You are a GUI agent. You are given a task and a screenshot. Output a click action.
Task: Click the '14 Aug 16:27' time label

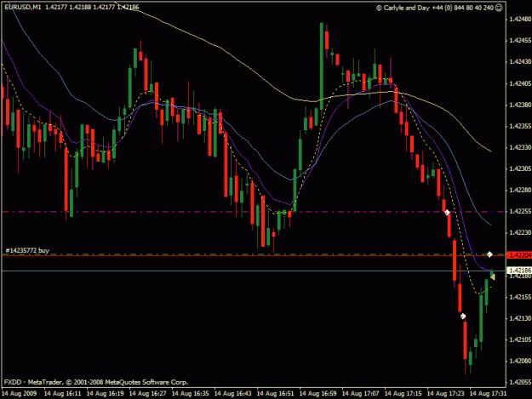tap(148, 394)
